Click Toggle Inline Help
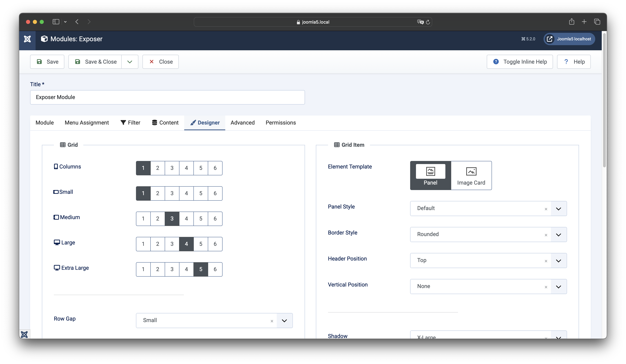 pos(520,62)
